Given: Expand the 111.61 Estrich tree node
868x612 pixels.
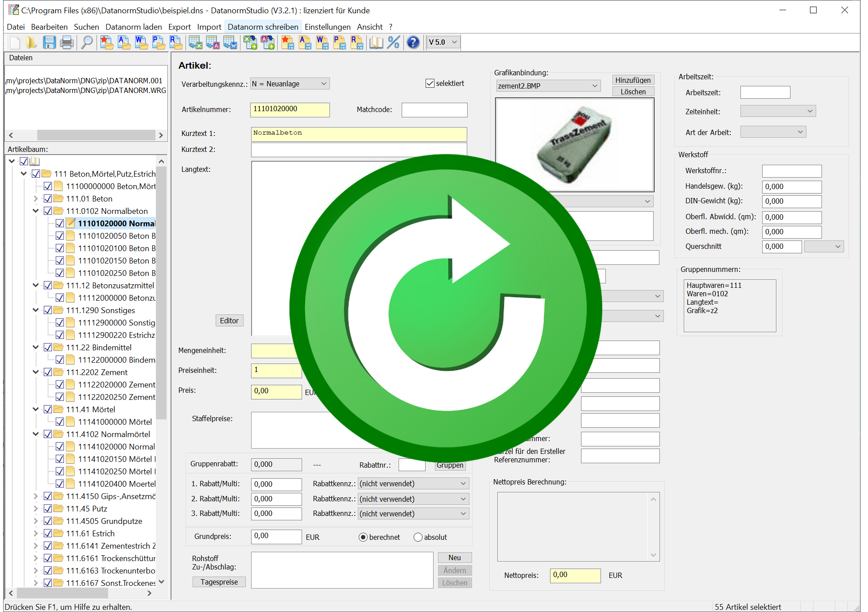Looking at the screenshot, I should coord(36,533).
